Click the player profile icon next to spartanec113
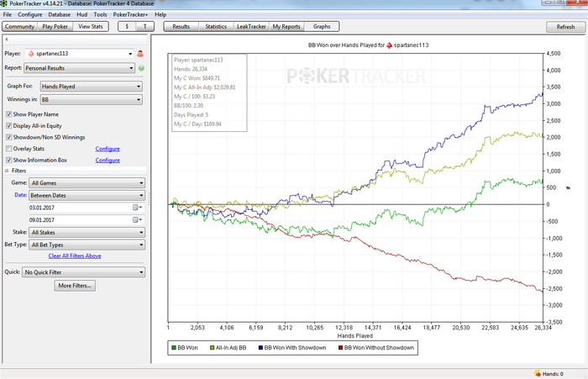The width and height of the screenshot is (588, 379). pyautogui.click(x=140, y=54)
